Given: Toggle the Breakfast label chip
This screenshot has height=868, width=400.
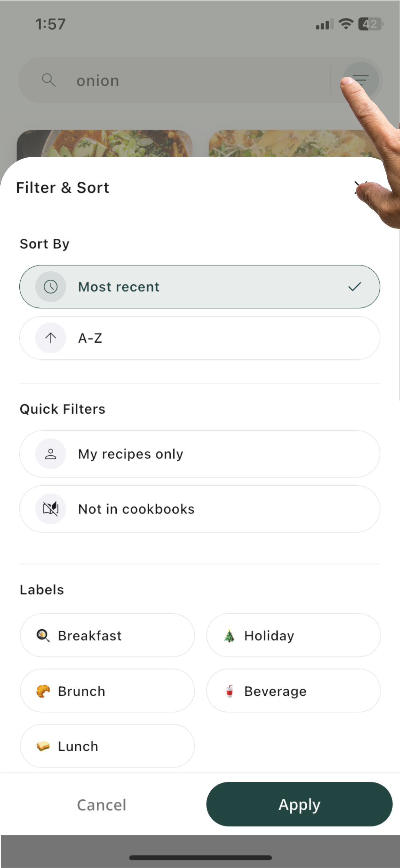Looking at the screenshot, I should [107, 635].
